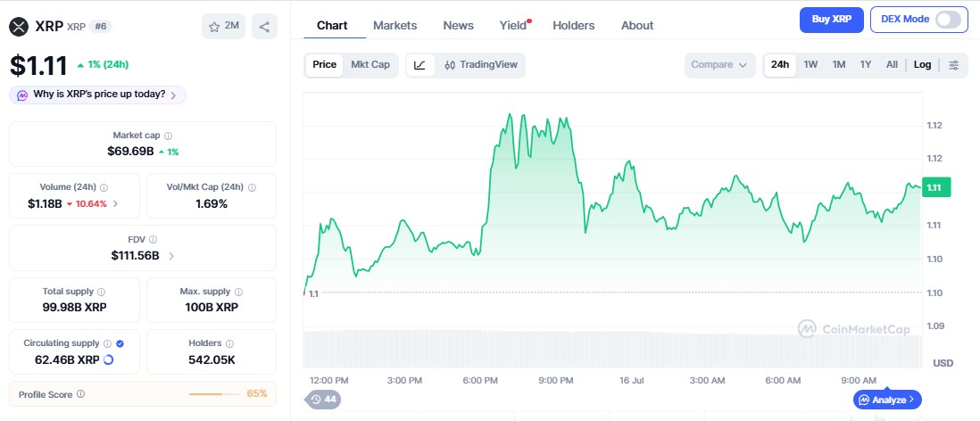Click the AI icon beside price question

pos(22,95)
